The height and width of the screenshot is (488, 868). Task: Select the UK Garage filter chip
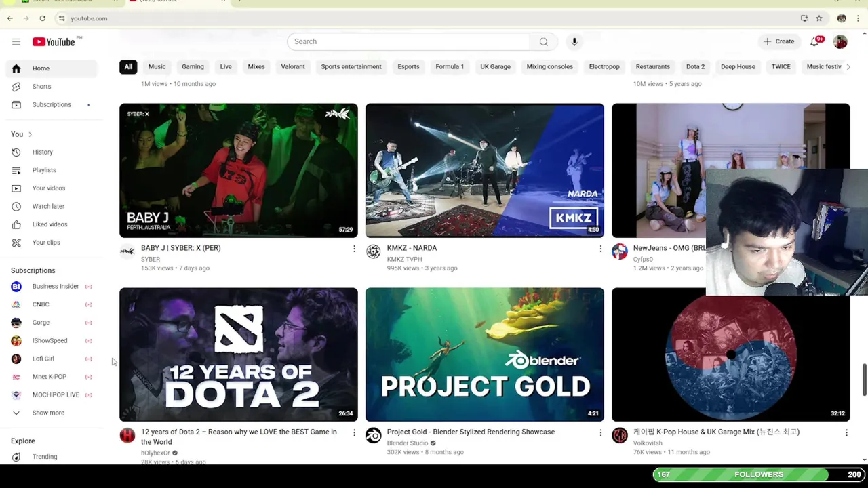(495, 66)
